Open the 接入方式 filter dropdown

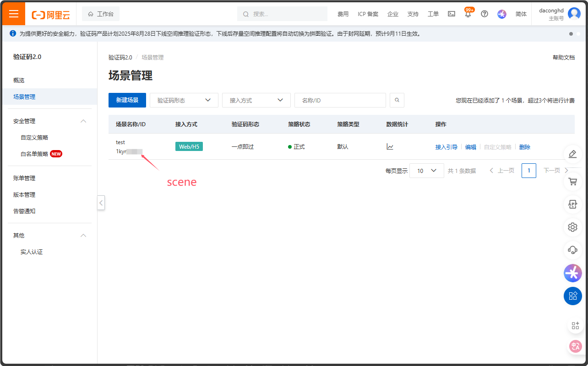(256, 100)
